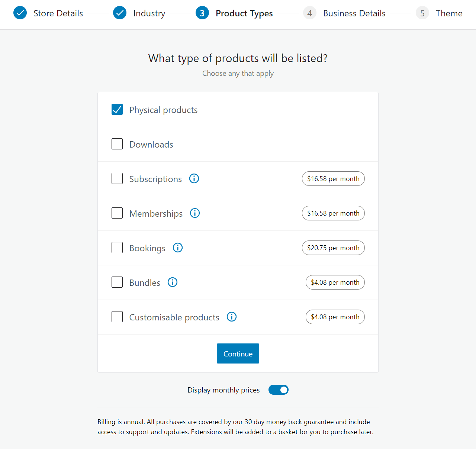Screen dimensions: 476x449
Task: Click the $20.75 per month price pill
Action: [x=333, y=248]
